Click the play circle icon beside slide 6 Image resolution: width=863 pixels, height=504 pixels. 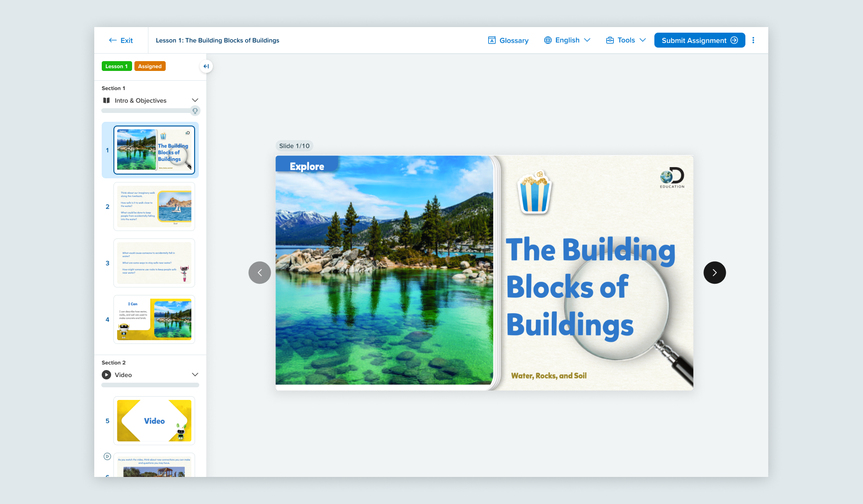coord(107,456)
